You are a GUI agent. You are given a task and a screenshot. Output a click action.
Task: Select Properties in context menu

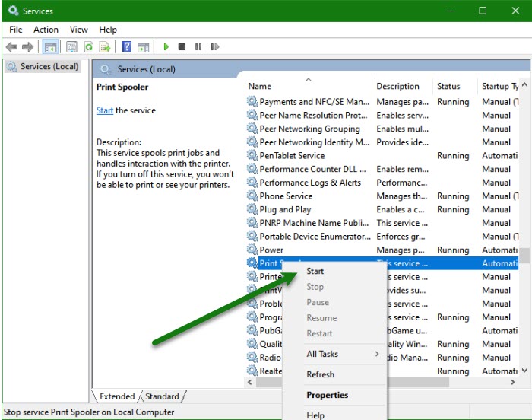[328, 395]
